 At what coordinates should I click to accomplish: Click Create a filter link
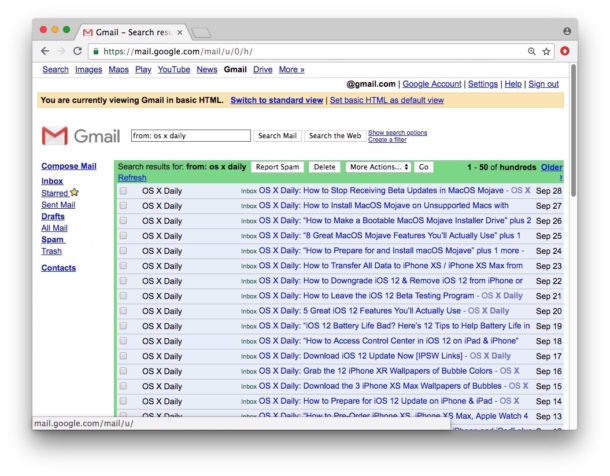387,140
